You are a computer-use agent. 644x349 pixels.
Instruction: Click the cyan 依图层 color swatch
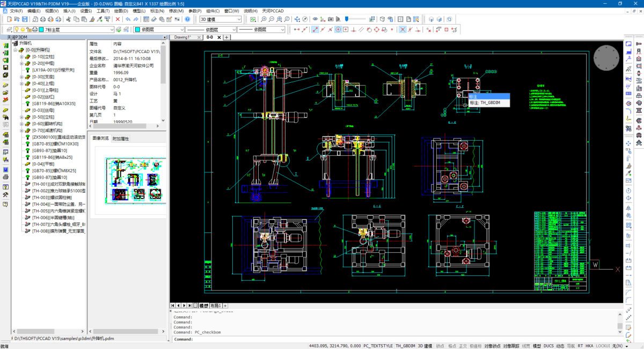[x=137, y=30]
